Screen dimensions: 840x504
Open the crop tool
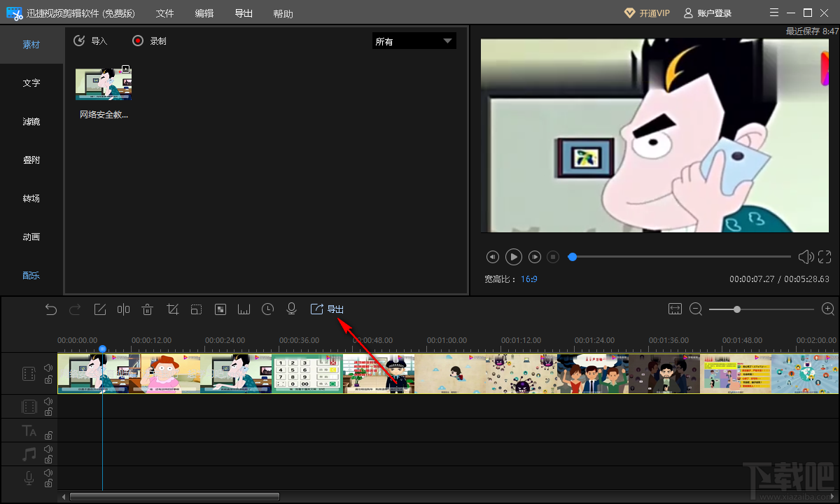pyautogui.click(x=173, y=309)
